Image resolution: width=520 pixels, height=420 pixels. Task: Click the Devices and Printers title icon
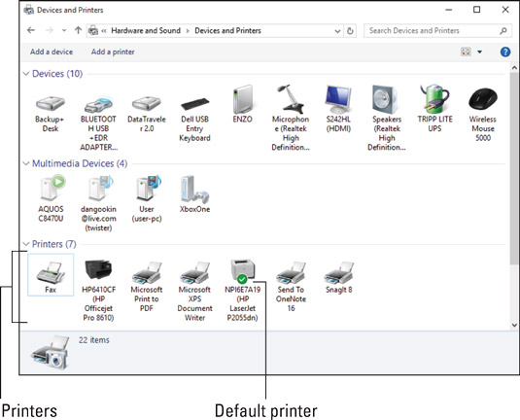pos(29,10)
